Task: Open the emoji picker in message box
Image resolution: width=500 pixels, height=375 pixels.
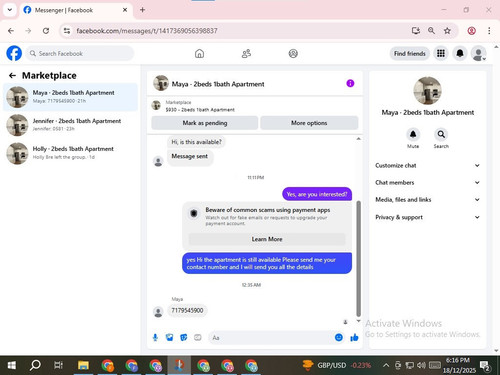Action: pos(339,338)
